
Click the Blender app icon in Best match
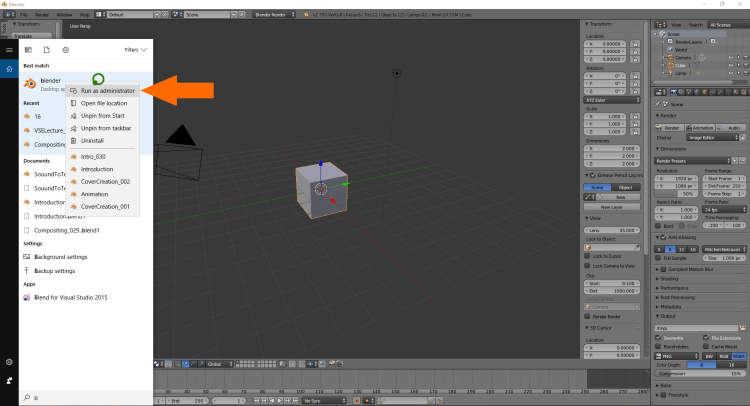[28, 83]
